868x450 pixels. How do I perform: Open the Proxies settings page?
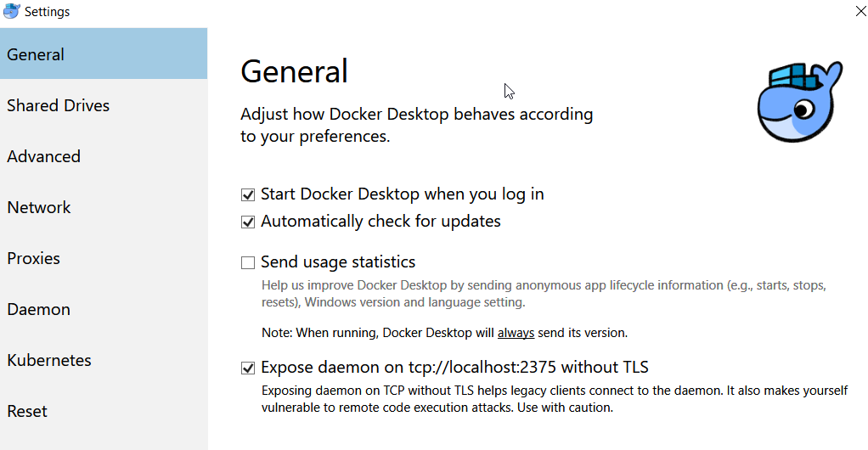(103, 258)
